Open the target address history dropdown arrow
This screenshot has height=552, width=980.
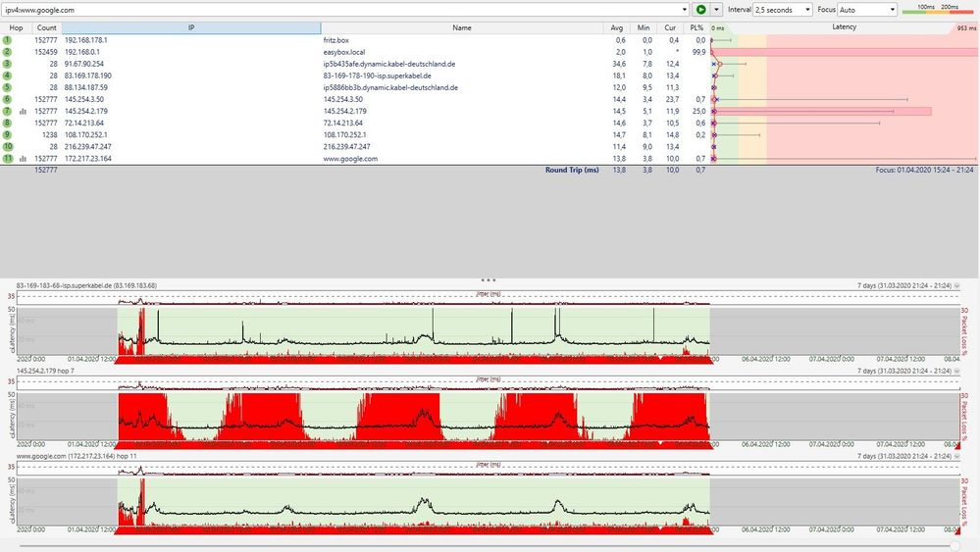tap(685, 10)
